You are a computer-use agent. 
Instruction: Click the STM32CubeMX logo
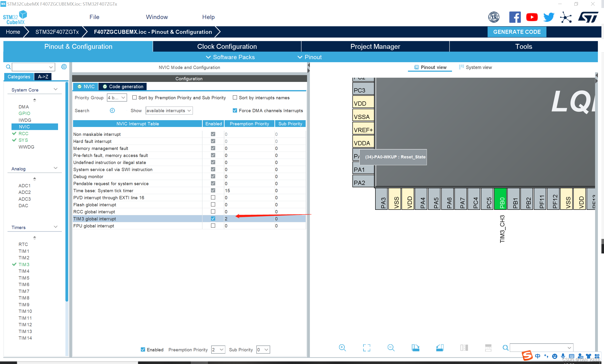point(15,17)
